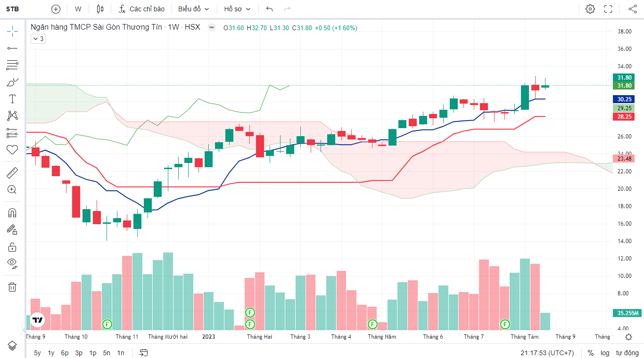This screenshot has width=644, height=358.
Task: Set range to 1n
Action: click(x=121, y=353)
